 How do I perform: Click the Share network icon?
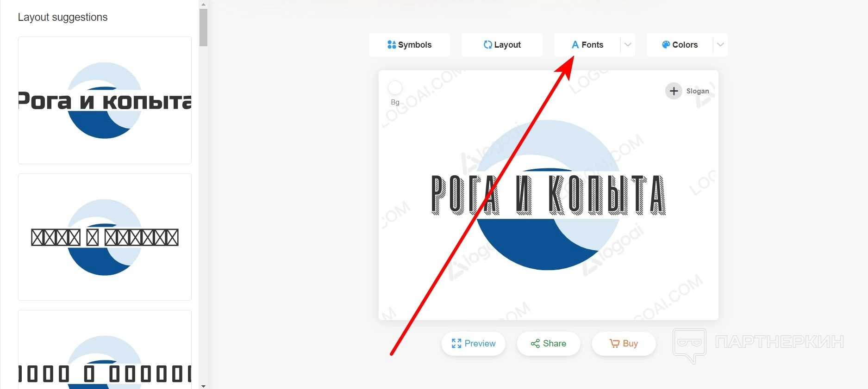[x=536, y=343]
